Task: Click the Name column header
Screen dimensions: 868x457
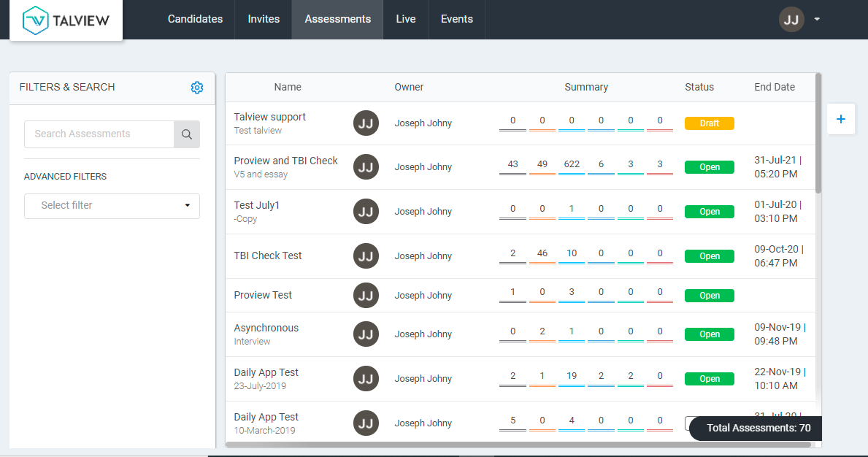Action: pos(288,87)
